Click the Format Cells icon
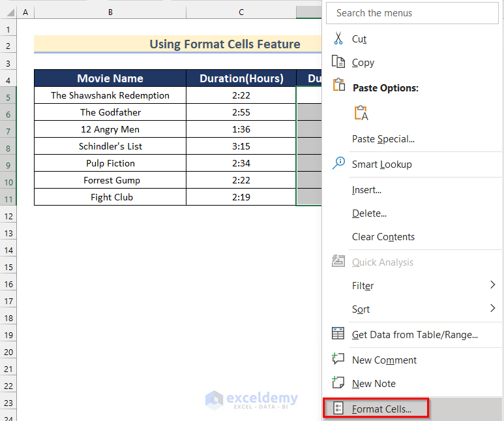504x421 pixels. coord(338,409)
